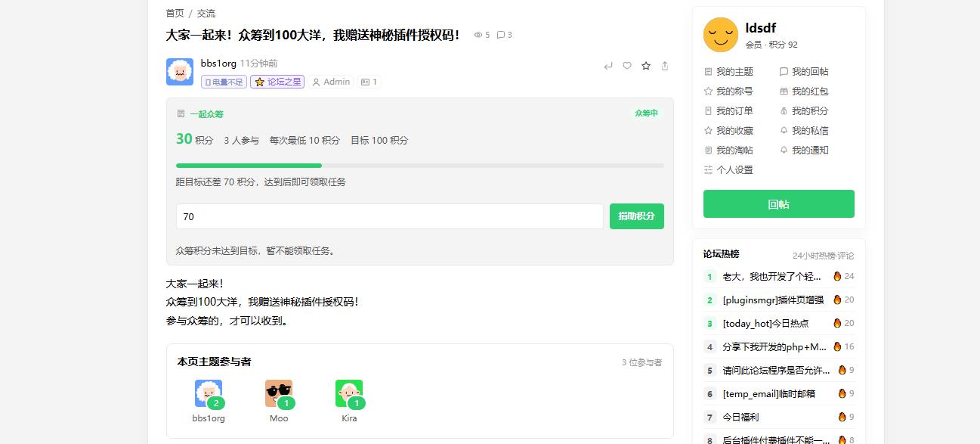Click the post title 大家一起来！众筹到100大洋

pos(313,35)
